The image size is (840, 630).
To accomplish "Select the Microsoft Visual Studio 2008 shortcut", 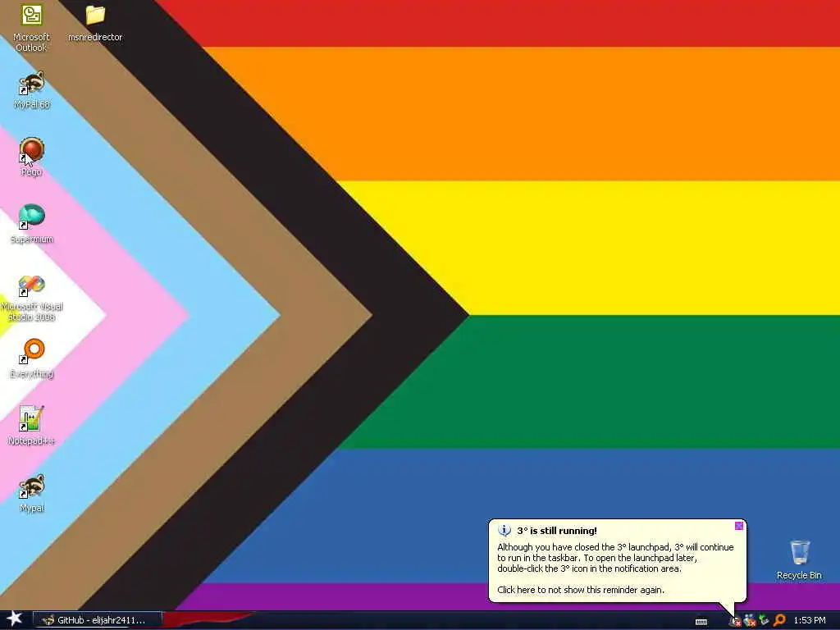I will (32, 298).
